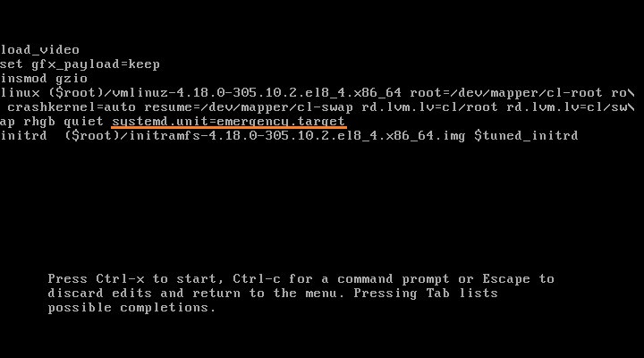Image resolution: width=644 pixels, height=358 pixels.
Task: Click the 'possible completions.' text
Action: 131,308
